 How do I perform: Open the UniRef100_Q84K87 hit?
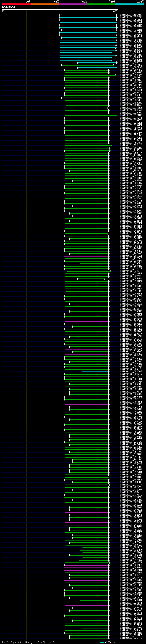(131, 48)
